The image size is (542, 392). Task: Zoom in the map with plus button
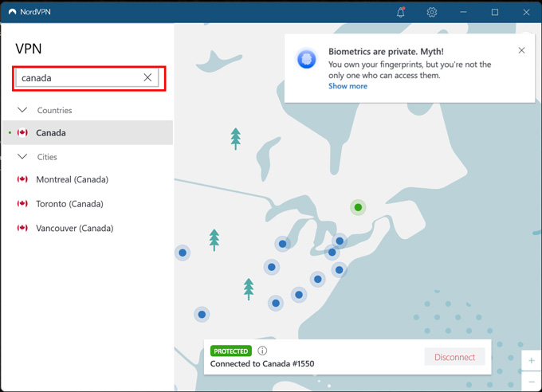[x=532, y=361]
